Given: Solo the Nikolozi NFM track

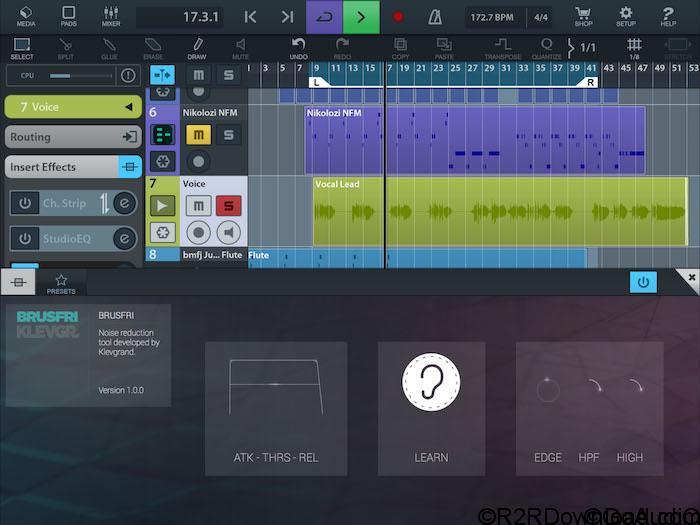Looking at the screenshot, I should [229, 135].
